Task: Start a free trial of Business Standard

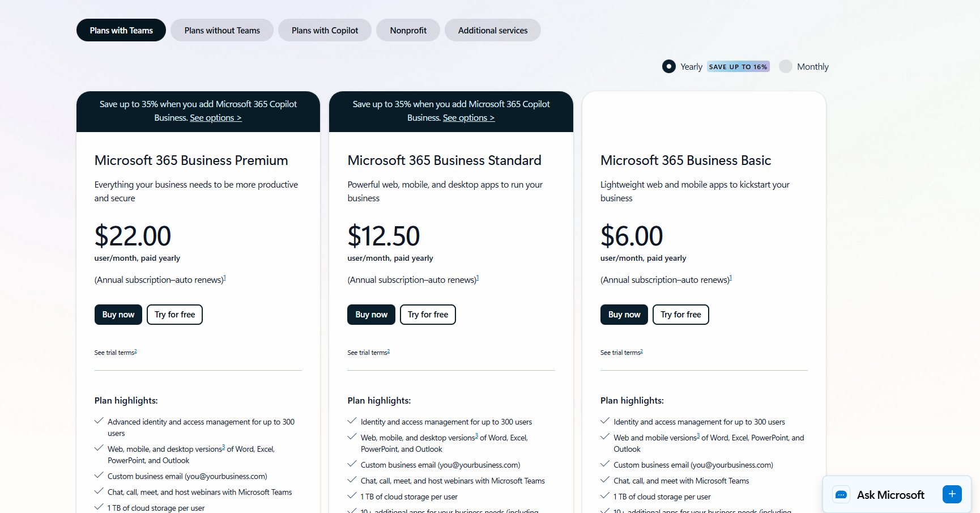Action: 427,314
